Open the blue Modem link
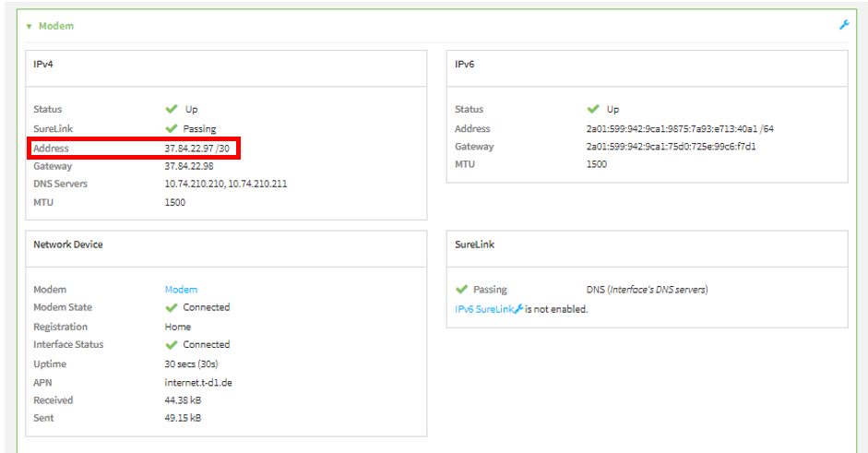Viewport: 868px width, 453px height. [x=181, y=290]
